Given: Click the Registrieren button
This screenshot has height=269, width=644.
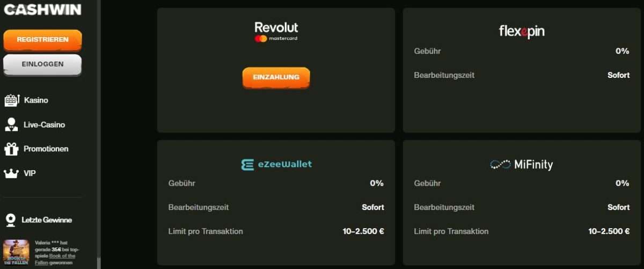Looking at the screenshot, I should click(42, 40).
